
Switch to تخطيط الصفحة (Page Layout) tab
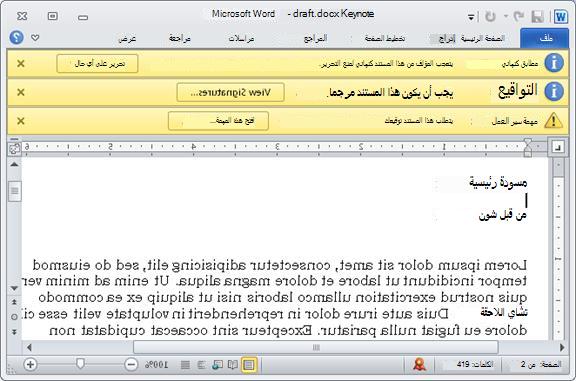click(x=385, y=38)
